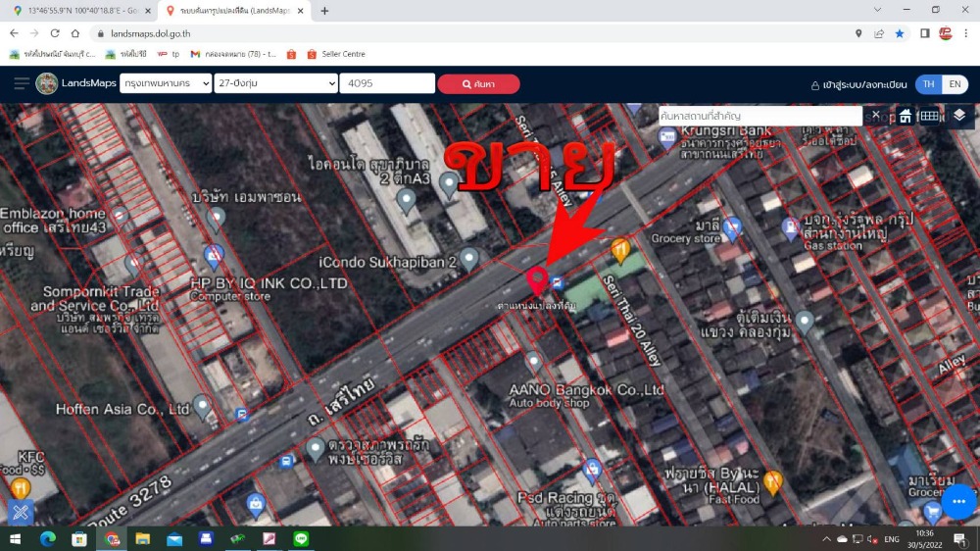The width and height of the screenshot is (980, 551).
Task: Share this page using the share icon
Action: click(879, 33)
